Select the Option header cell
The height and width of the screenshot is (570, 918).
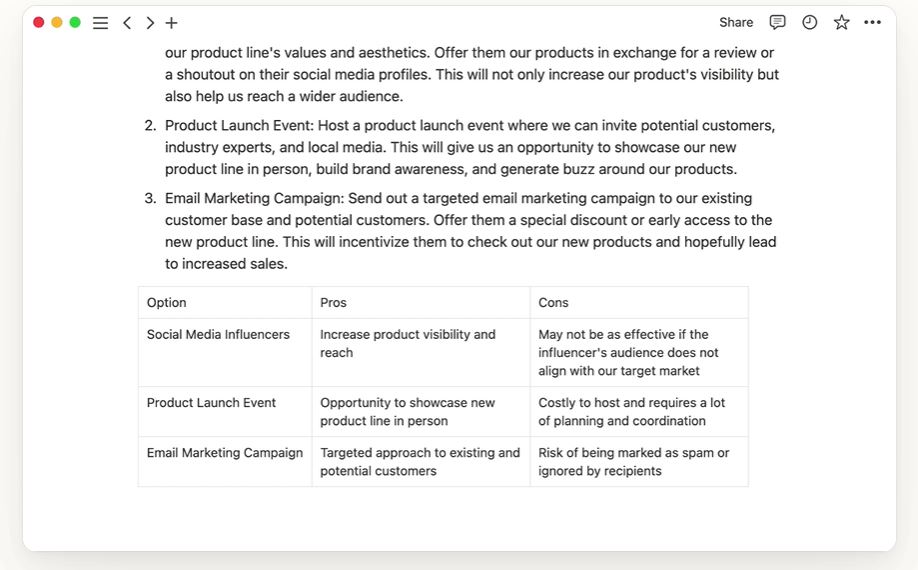click(225, 303)
